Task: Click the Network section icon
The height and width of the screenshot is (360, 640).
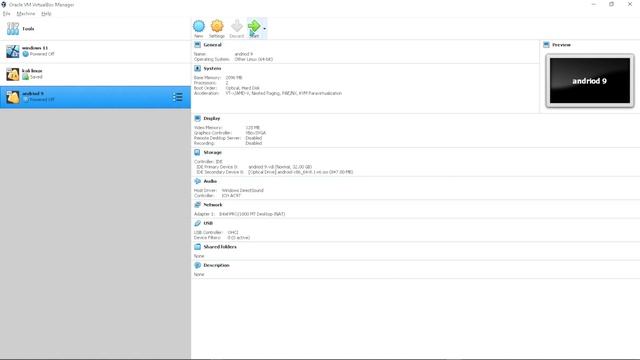Action: tap(198, 204)
